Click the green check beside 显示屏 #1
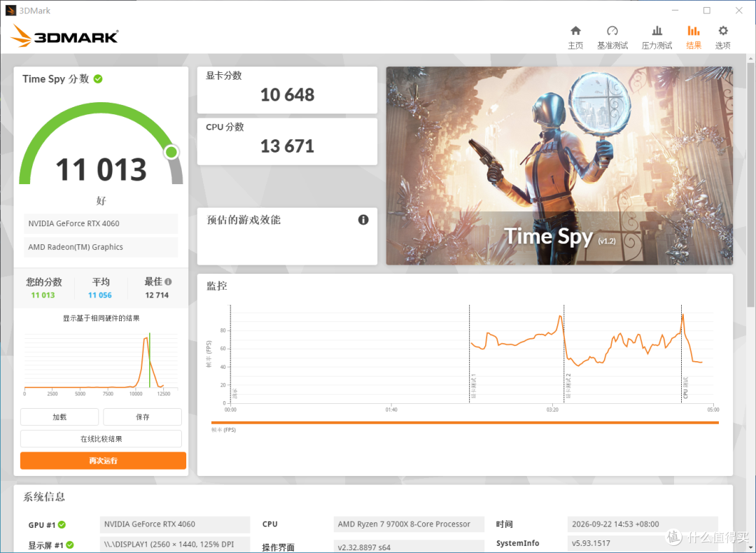The width and height of the screenshot is (756, 553). coord(70,545)
